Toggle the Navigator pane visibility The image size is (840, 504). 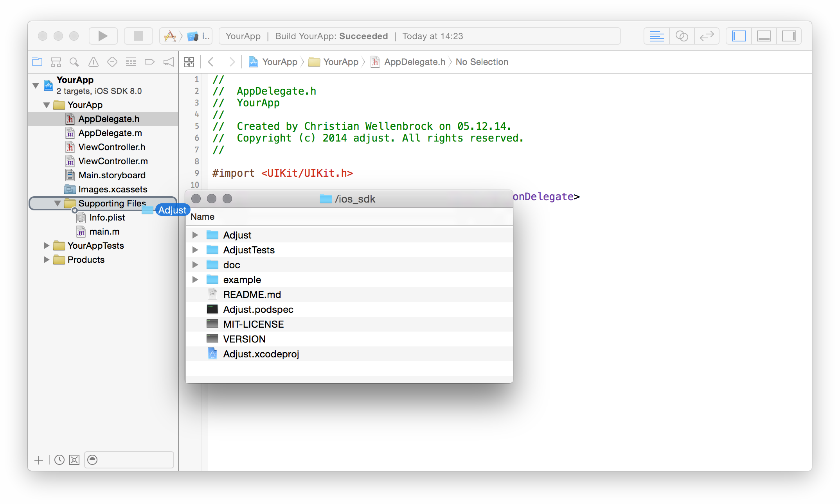point(739,36)
